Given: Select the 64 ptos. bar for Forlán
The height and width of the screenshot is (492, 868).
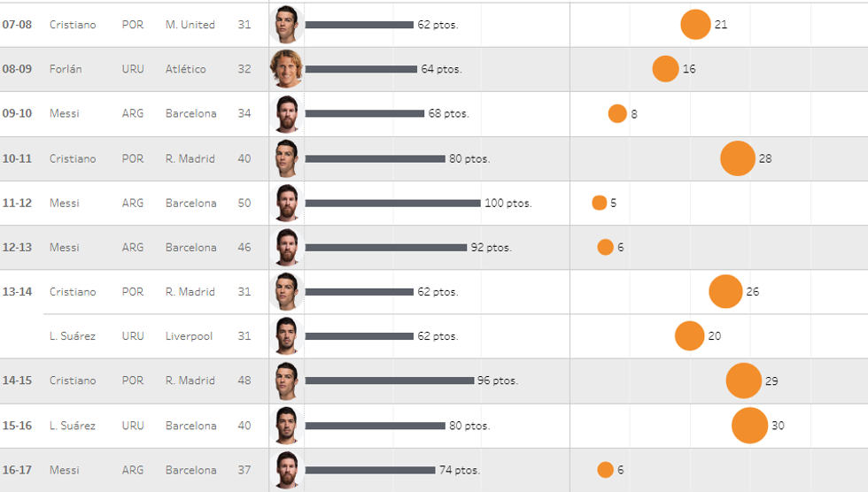Looking at the screenshot, I should pos(360,69).
